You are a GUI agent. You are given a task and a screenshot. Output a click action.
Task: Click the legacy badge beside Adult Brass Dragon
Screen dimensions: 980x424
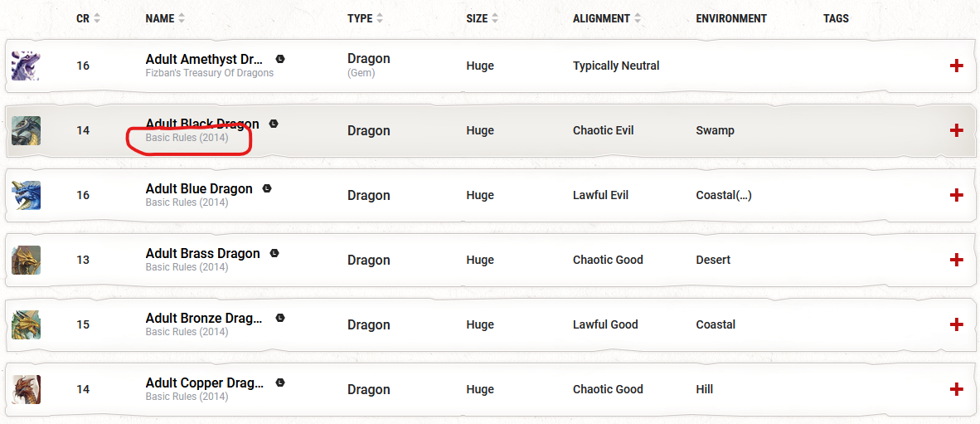point(274,253)
